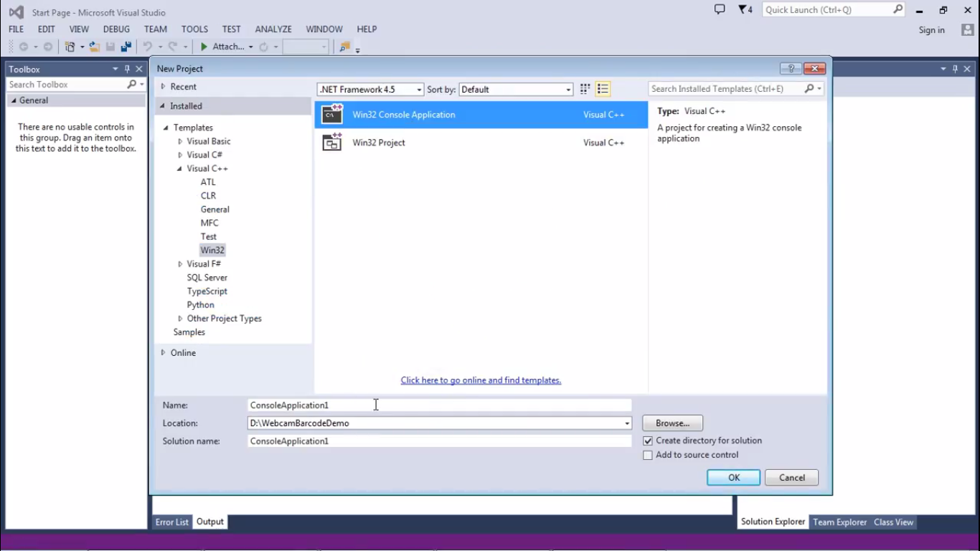This screenshot has height=551, width=980.
Task: Expand the Visual F# templates node
Action: [x=180, y=264]
